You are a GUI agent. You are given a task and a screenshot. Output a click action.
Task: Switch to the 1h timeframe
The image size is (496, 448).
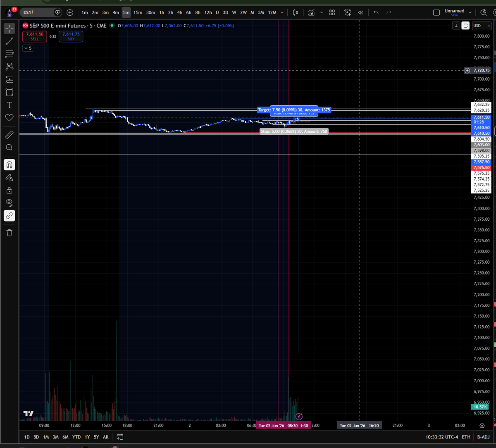(162, 12)
